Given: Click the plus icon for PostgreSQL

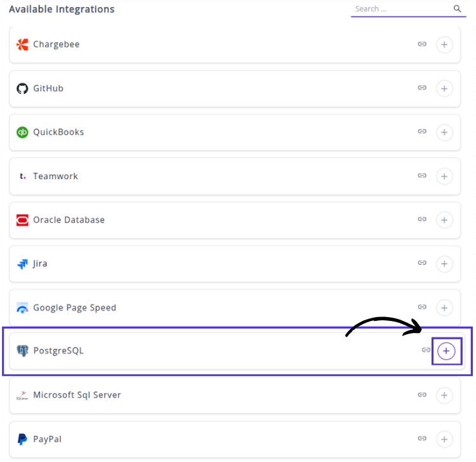Looking at the screenshot, I should pyautogui.click(x=446, y=351).
